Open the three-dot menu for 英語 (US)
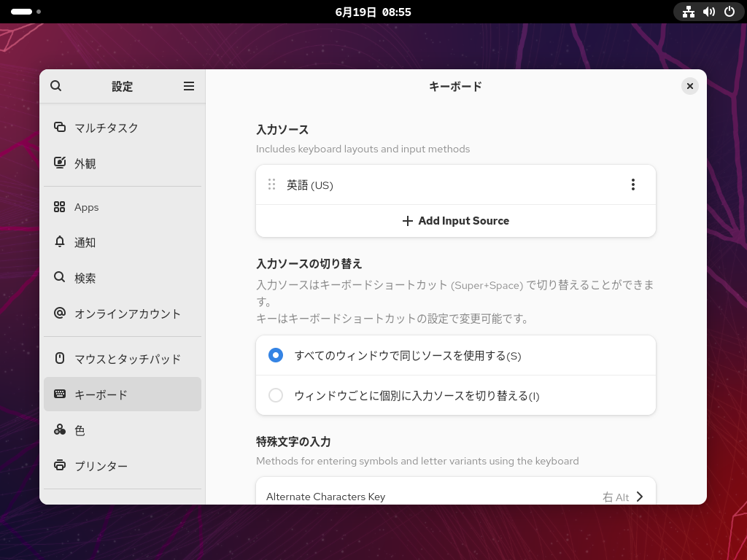 pyautogui.click(x=633, y=184)
